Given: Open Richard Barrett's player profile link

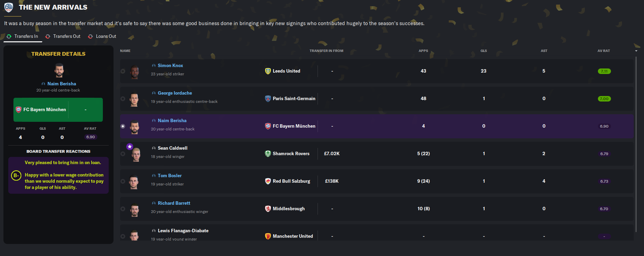Looking at the screenshot, I should (174, 203).
